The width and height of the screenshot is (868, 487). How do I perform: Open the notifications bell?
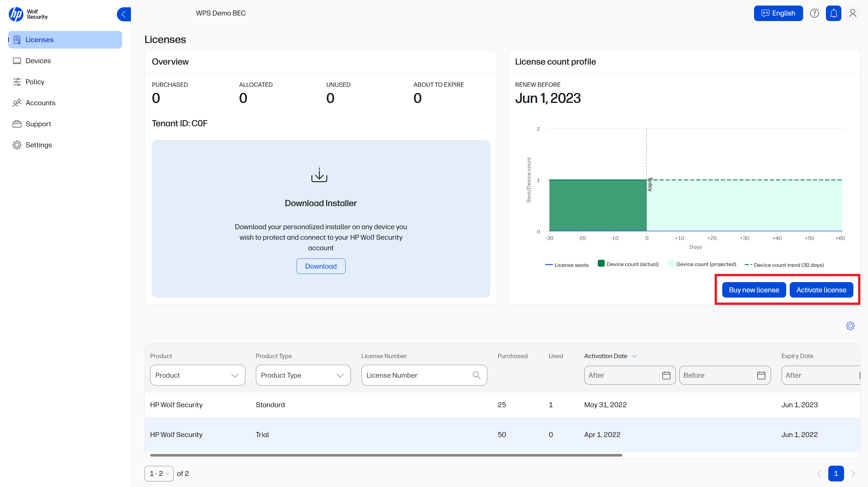(834, 13)
